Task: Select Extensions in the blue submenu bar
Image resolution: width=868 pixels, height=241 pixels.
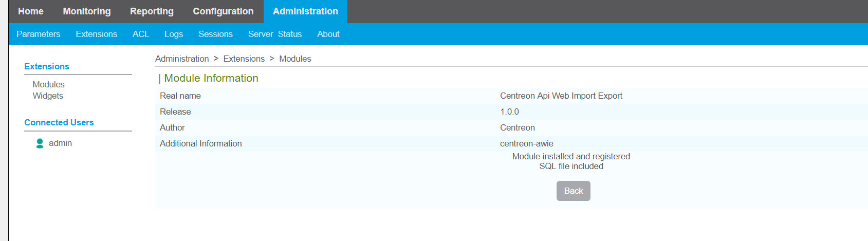Action: [97, 34]
